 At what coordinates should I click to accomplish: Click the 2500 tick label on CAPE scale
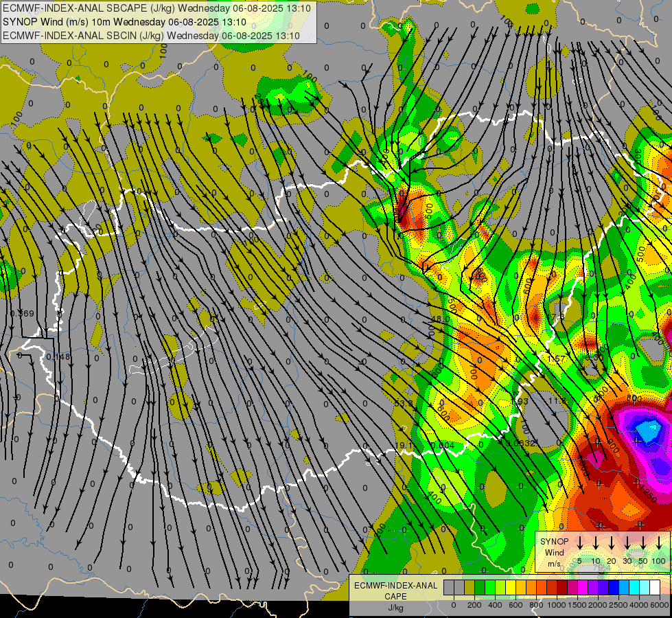(618, 605)
